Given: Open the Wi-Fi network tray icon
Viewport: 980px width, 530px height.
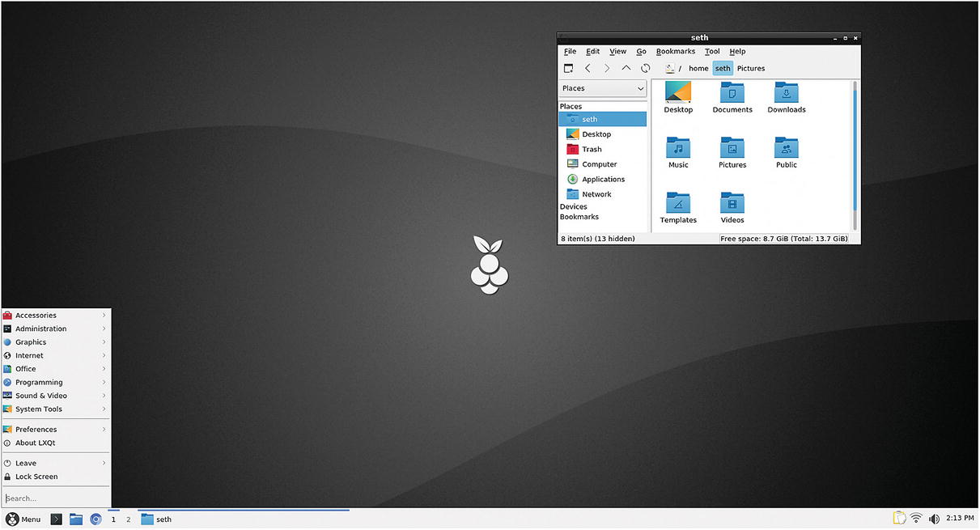Looking at the screenshot, I should point(916,519).
